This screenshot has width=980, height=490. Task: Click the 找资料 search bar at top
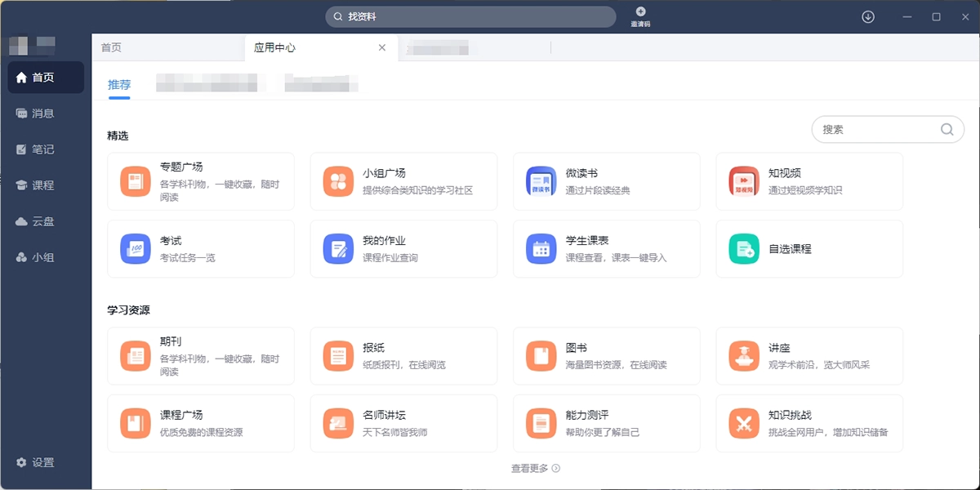click(470, 16)
